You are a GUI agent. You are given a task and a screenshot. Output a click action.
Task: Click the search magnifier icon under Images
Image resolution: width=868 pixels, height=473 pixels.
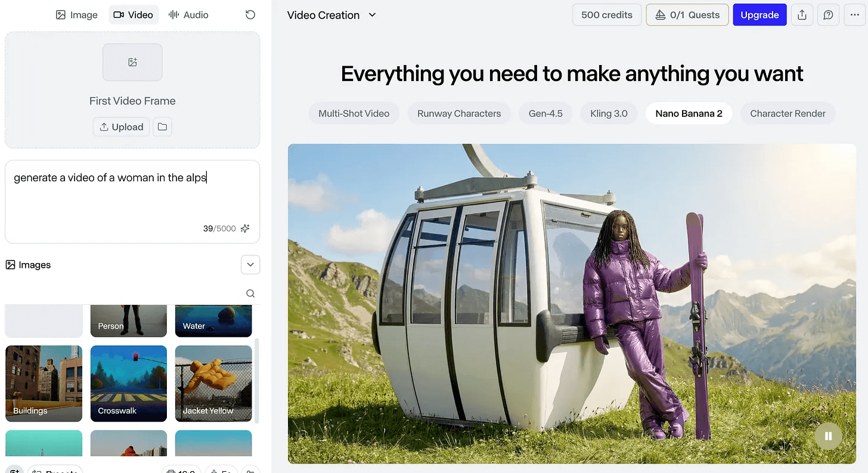click(x=250, y=293)
